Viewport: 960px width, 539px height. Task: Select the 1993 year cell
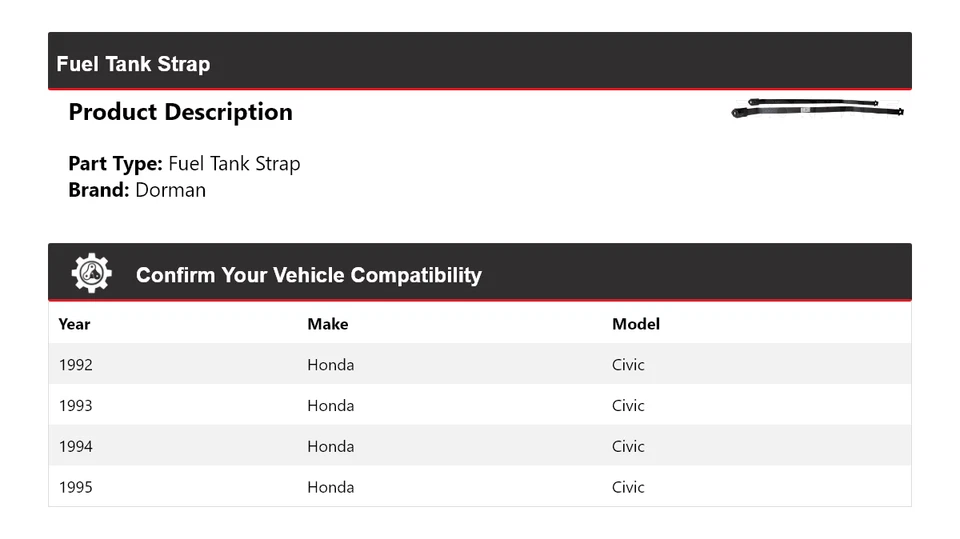[75, 406]
